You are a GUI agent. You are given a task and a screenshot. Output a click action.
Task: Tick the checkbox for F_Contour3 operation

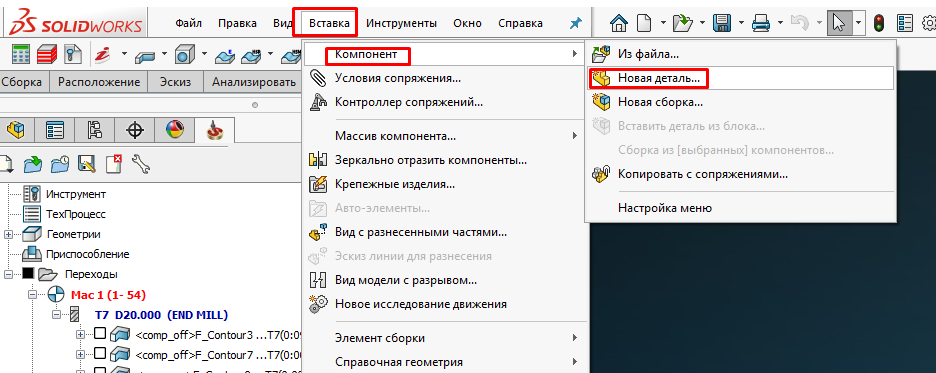coord(100,334)
